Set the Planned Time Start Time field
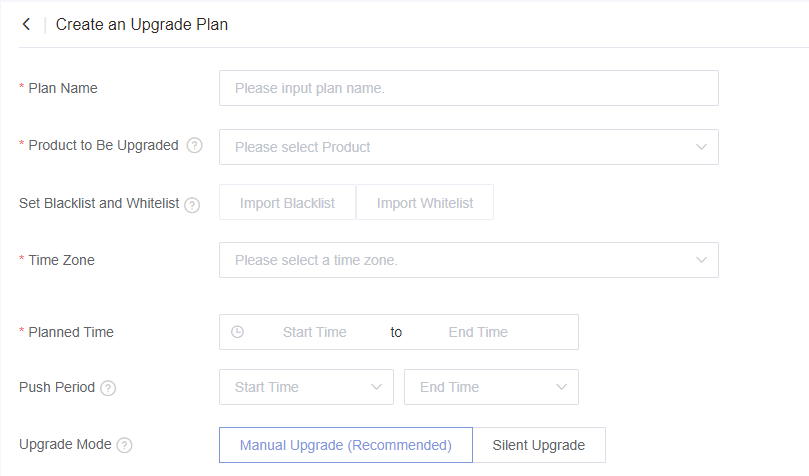Viewport: 809px width, 476px height. tap(315, 332)
